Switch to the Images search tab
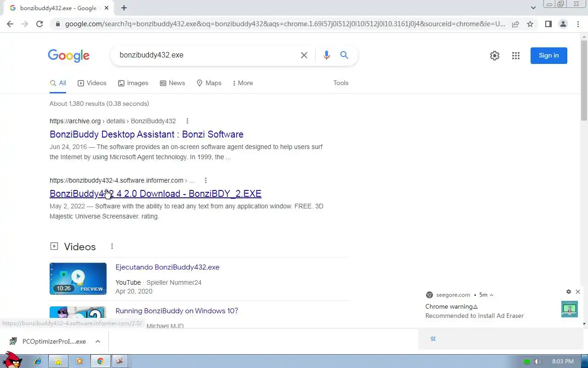Viewport: 588px width, 368px height. [133, 83]
